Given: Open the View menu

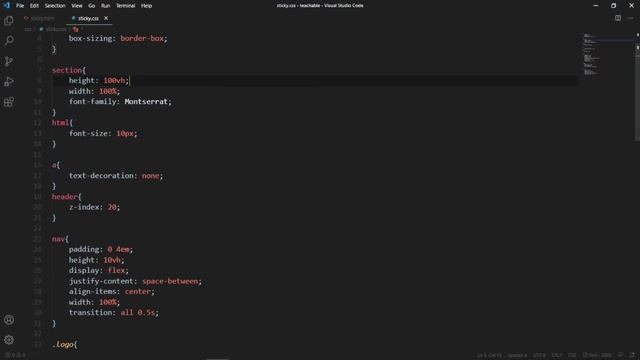Looking at the screenshot, I should click(x=77, y=6).
